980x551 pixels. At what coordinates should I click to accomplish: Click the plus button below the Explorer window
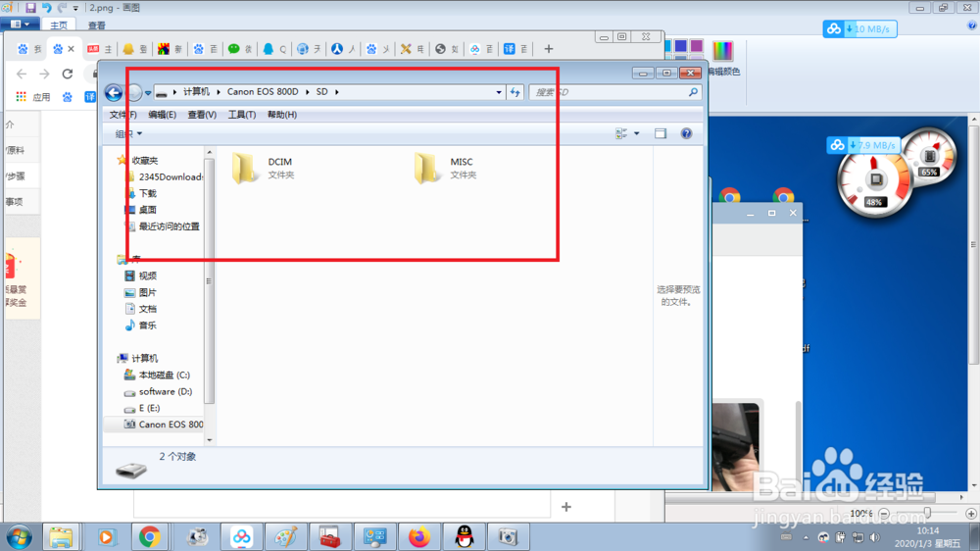pyautogui.click(x=566, y=507)
